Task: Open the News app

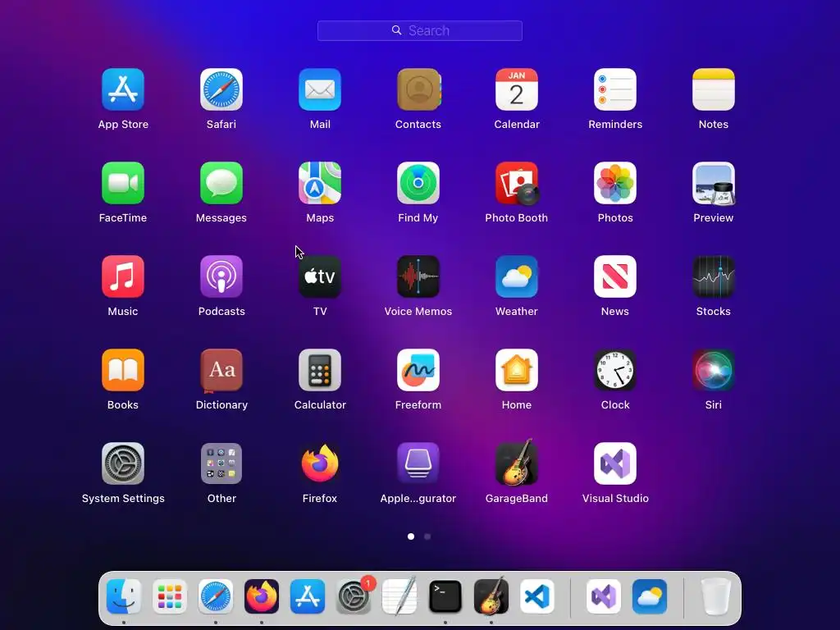Action: 615,276
